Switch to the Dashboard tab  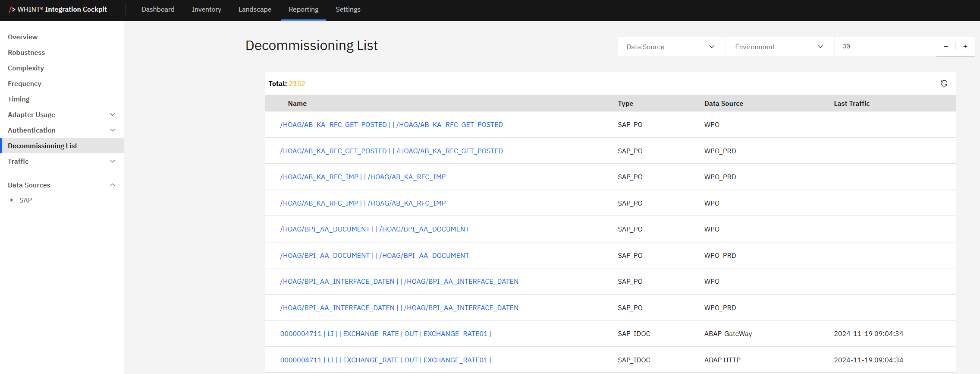(158, 10)
